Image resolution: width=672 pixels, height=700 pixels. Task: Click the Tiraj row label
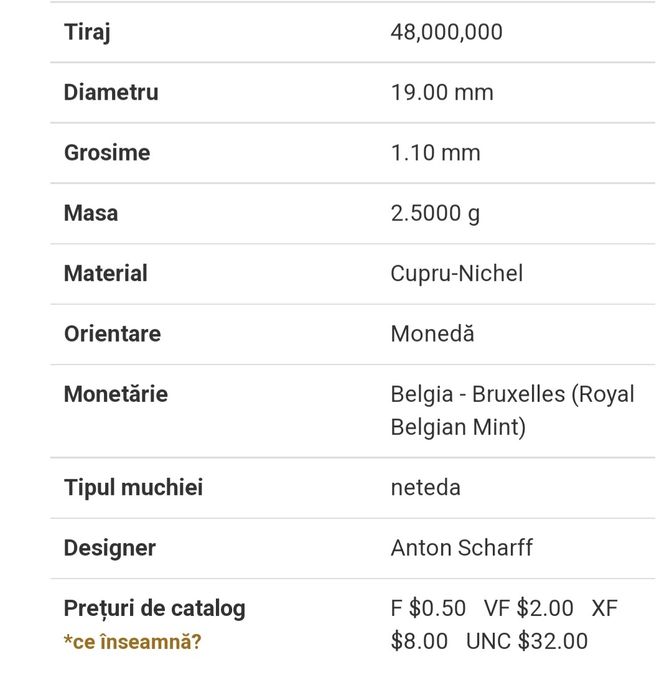tap(87, 33)
